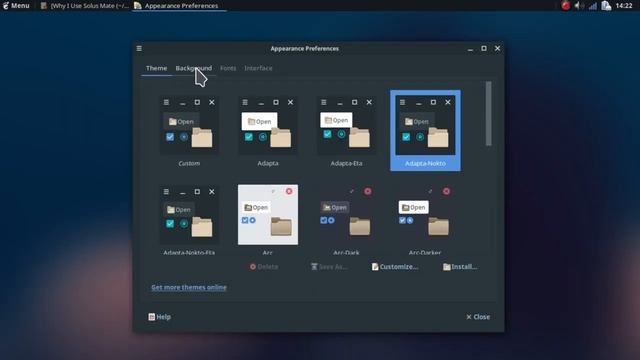The height and width of the screenshot is (360, 640).
Task: Switch to the Background tab
Action: (x=193, y=68)
